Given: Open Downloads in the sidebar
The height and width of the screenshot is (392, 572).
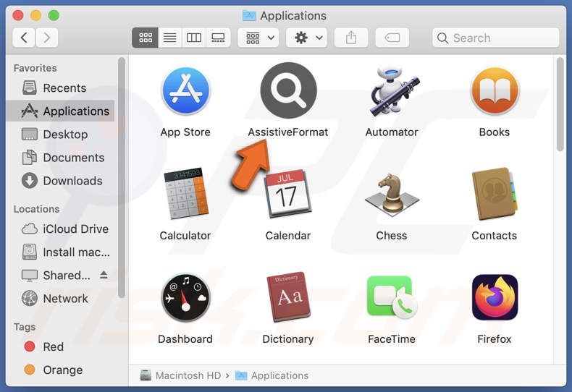Looking at the screenshot, I should [x=60, y=181].
